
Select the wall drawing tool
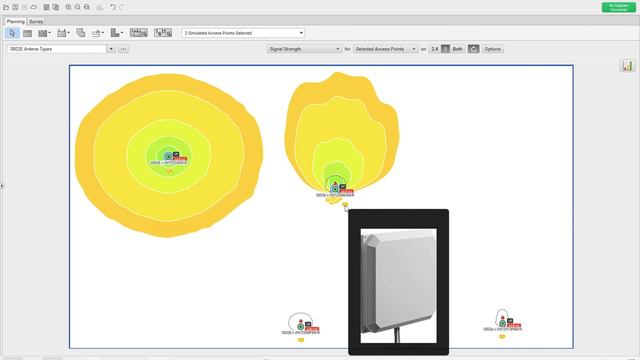click(27, 33)
